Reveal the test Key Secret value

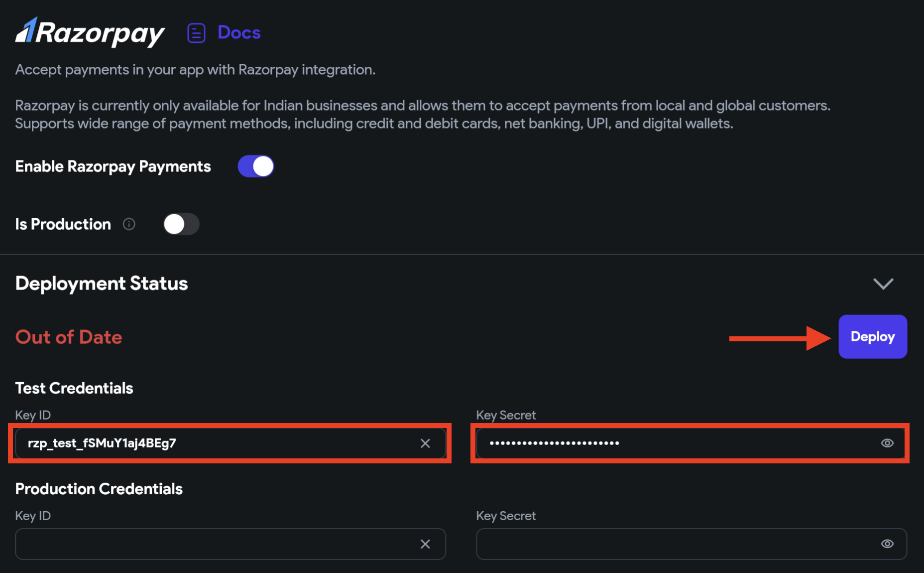click(x=887, y=443)
